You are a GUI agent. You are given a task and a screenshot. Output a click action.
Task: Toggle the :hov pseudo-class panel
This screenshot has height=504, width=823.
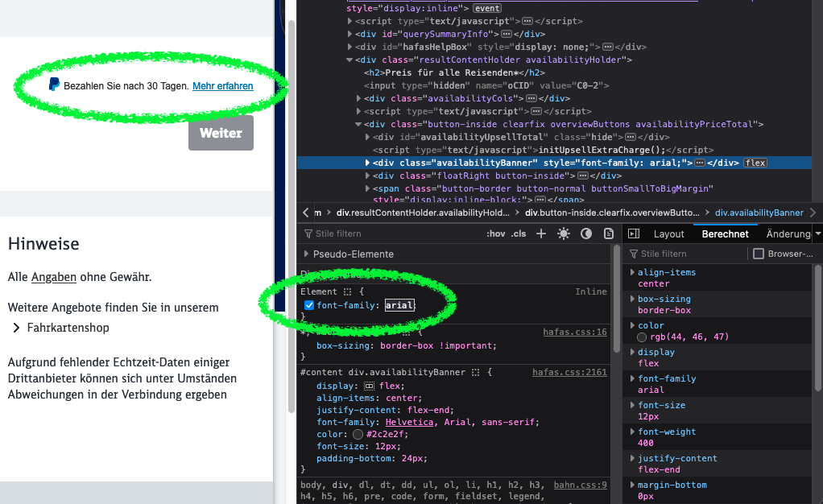495,233
